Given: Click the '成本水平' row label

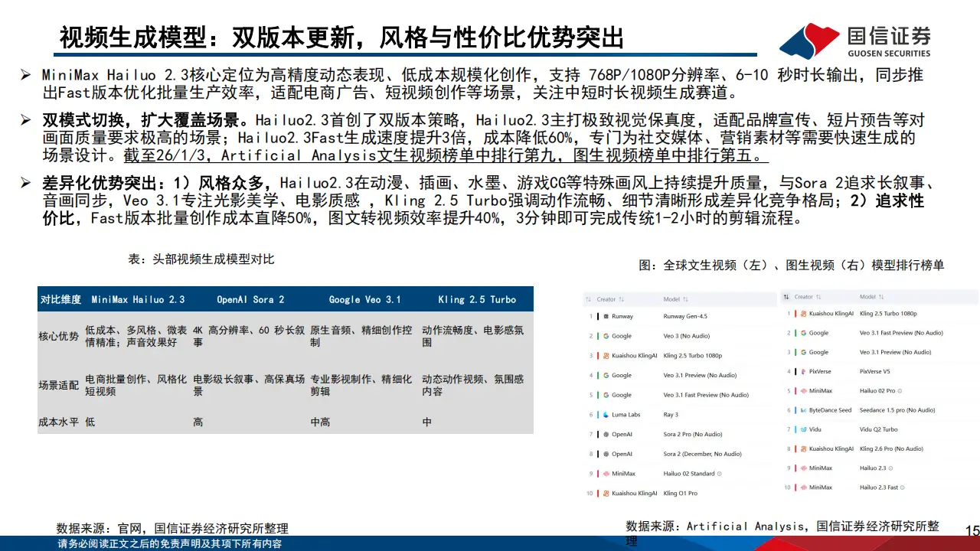Looking at the screenshot, I should 59,422.
